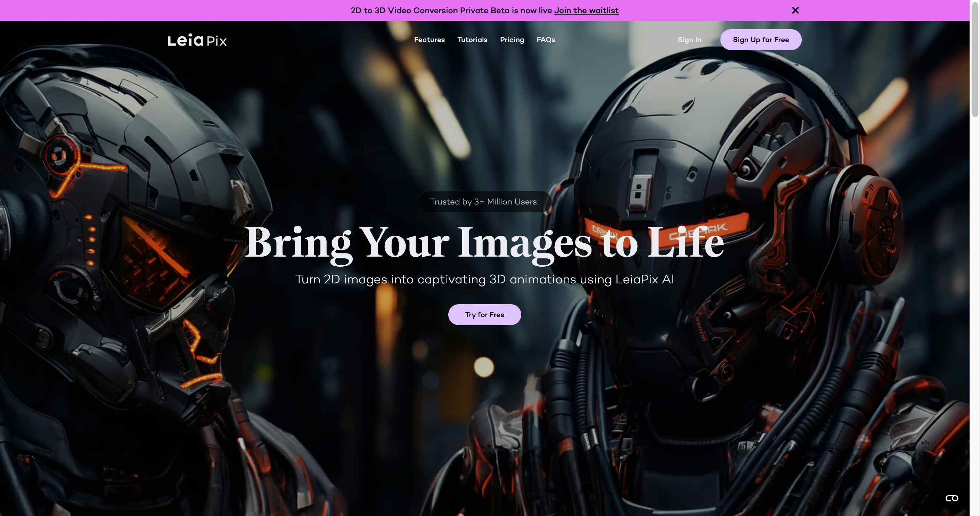Click the page vertical scrollbar thumb
980x516 pixels.
975,59
